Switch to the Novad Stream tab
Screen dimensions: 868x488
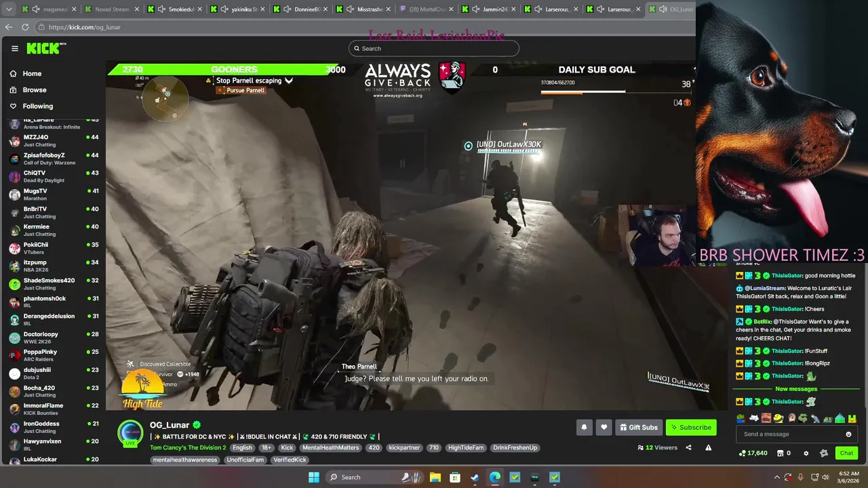click(x=112, y=9)
